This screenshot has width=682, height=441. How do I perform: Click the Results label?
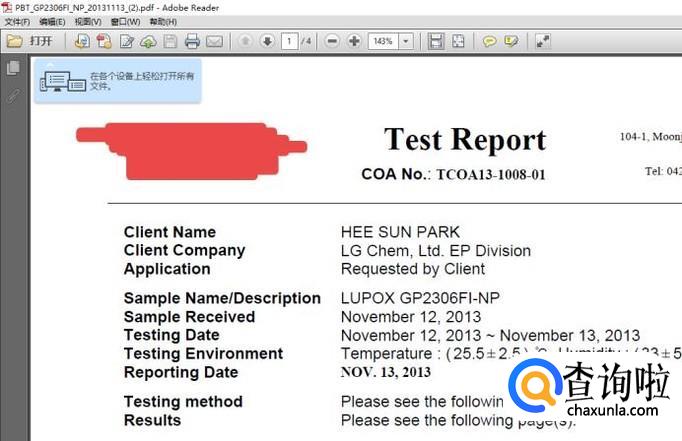click(x=152, y=421)
